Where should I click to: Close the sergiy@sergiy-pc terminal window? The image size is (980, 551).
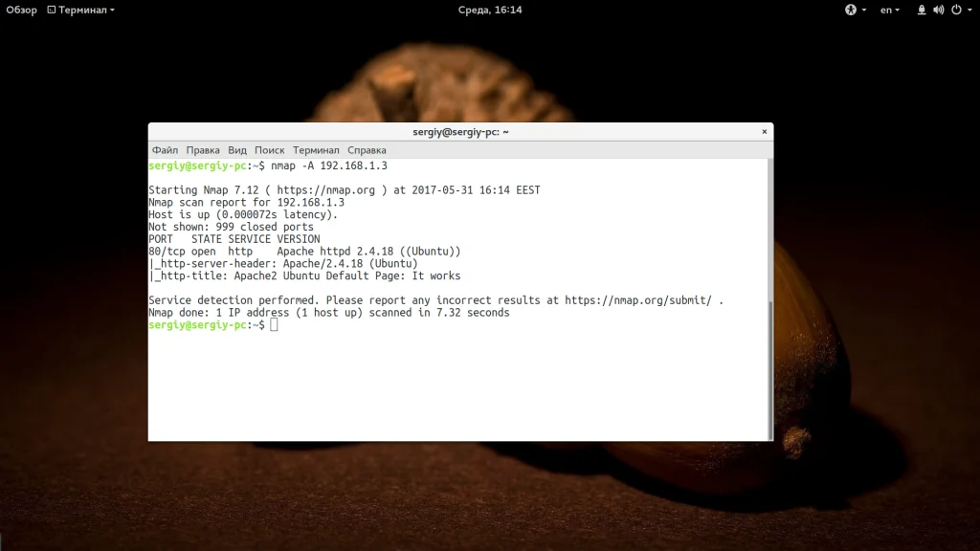(764, 132)
